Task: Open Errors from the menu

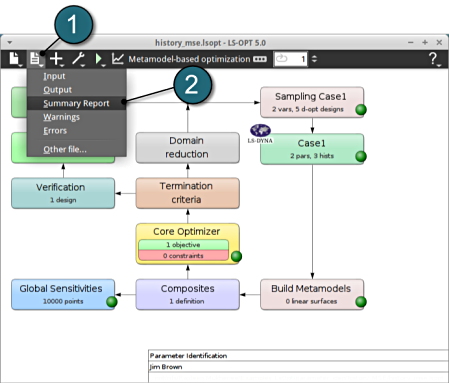Action: 77,131
